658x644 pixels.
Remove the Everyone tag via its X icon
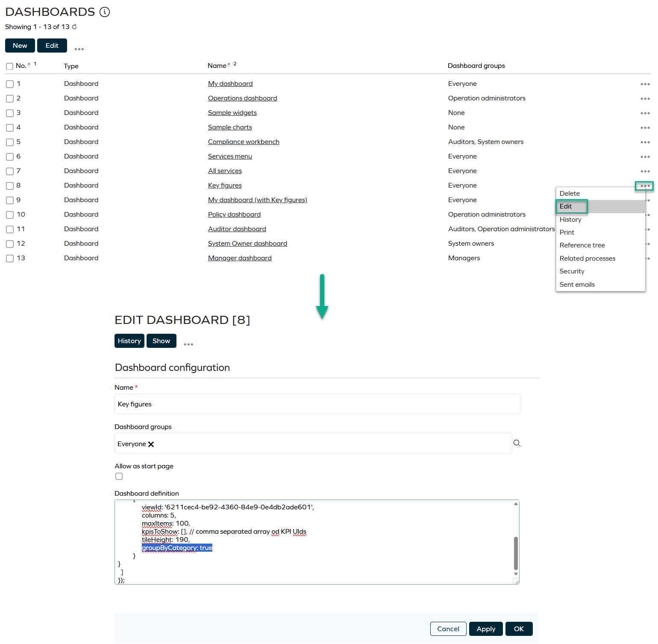(x=151, y=444)
